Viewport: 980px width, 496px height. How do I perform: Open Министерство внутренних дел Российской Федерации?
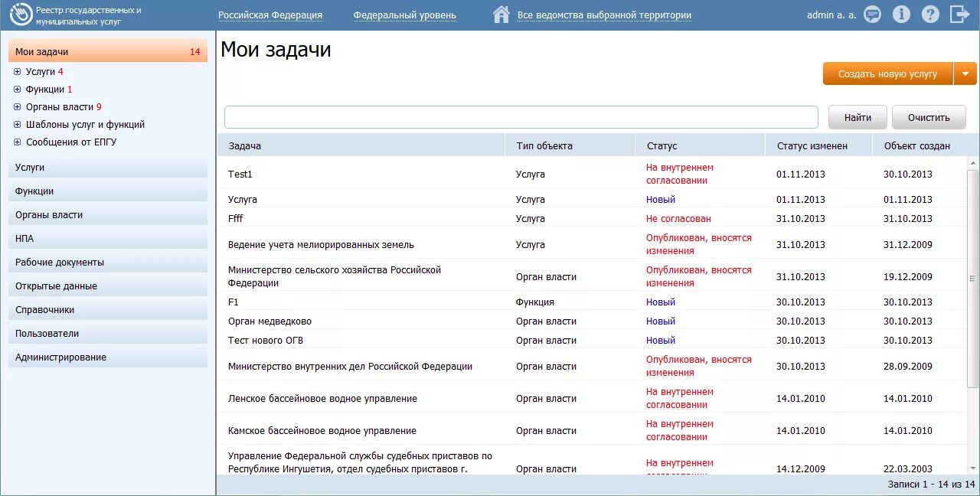593,366
